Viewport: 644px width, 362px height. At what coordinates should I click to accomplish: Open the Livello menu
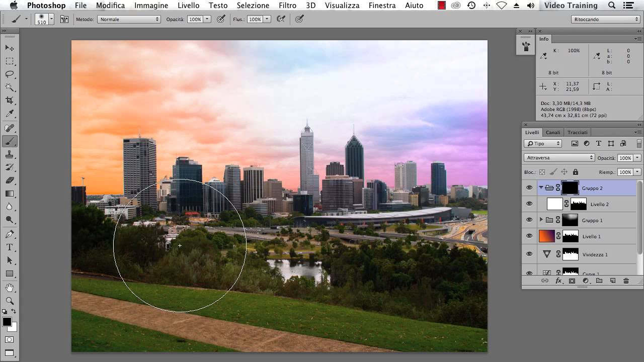(x=188, y=6)
